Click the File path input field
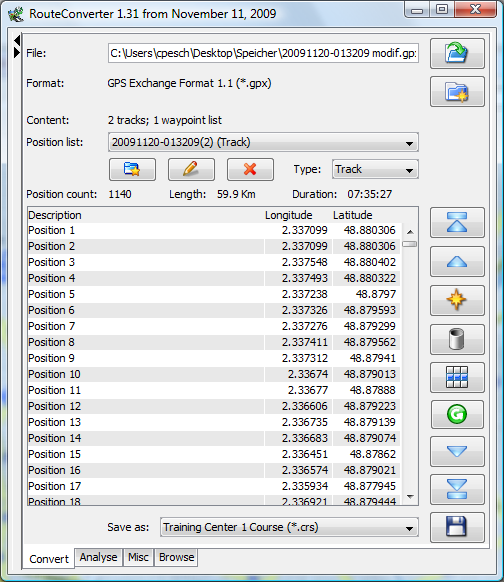This screenshot has width=504, height=582. coord(264,53)
